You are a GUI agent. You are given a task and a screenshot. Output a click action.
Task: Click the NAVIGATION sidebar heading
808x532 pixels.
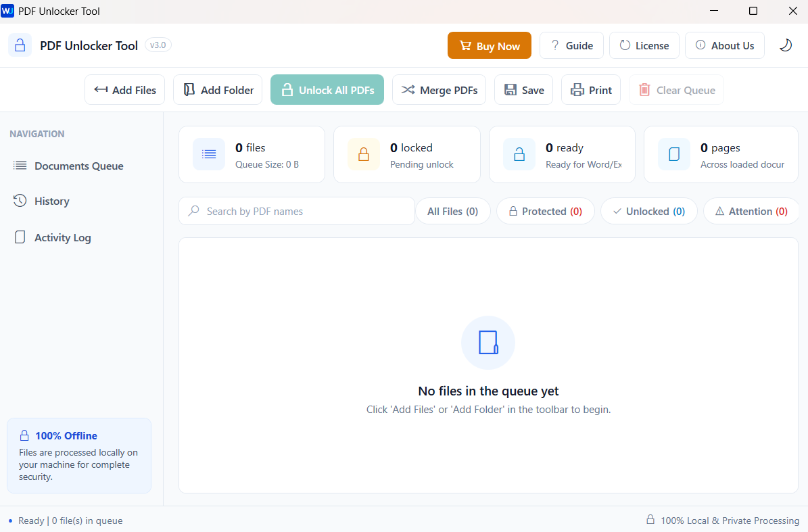(37, 134)
